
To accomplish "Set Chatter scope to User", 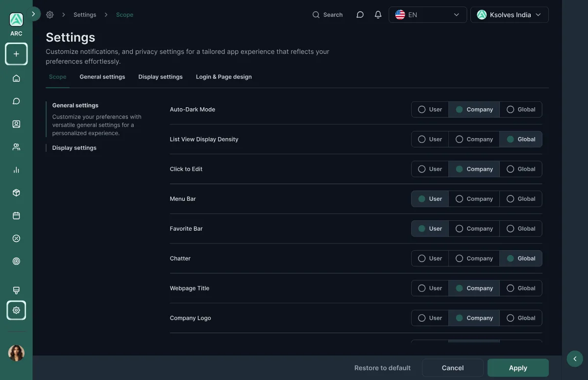I will [x=430, y=259].
